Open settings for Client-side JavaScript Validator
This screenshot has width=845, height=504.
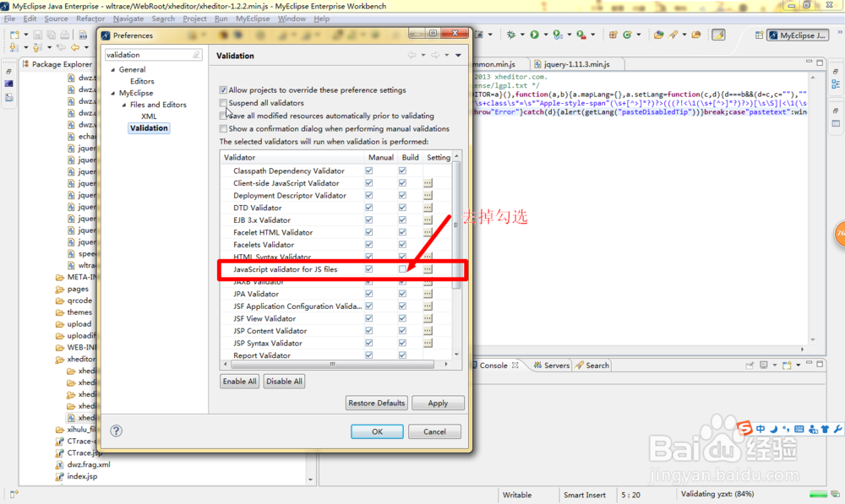tap(428, 183)
